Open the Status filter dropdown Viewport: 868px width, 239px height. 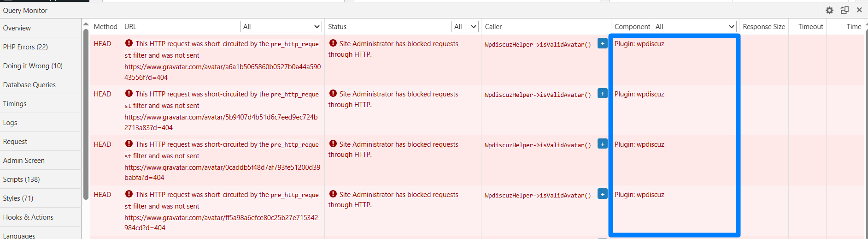[465, 27]
